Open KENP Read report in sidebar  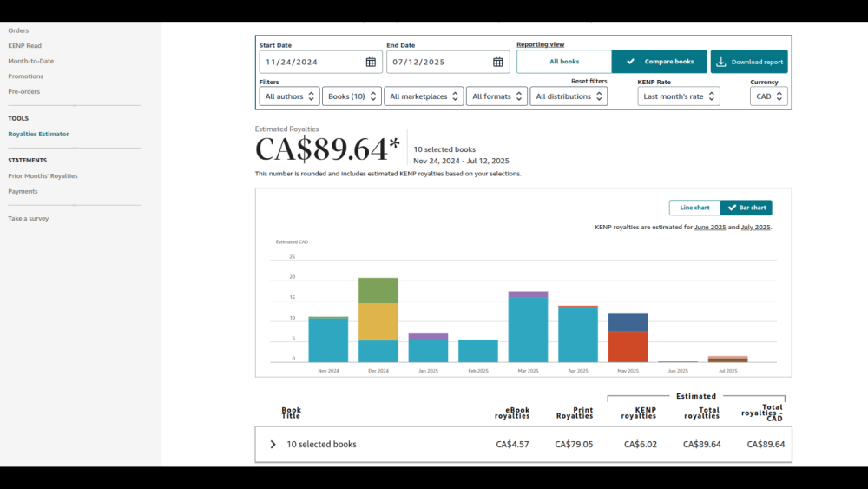(x=24, y=46)
